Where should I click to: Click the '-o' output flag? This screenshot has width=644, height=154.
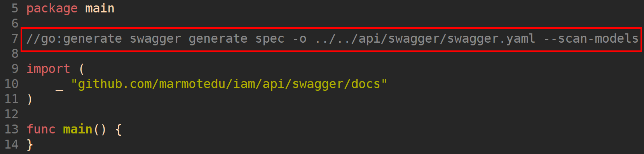pos(300,39)
